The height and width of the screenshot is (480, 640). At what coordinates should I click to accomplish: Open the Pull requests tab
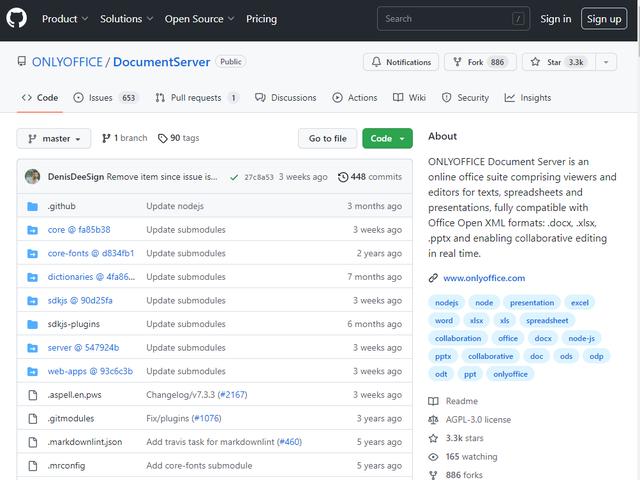196,98
